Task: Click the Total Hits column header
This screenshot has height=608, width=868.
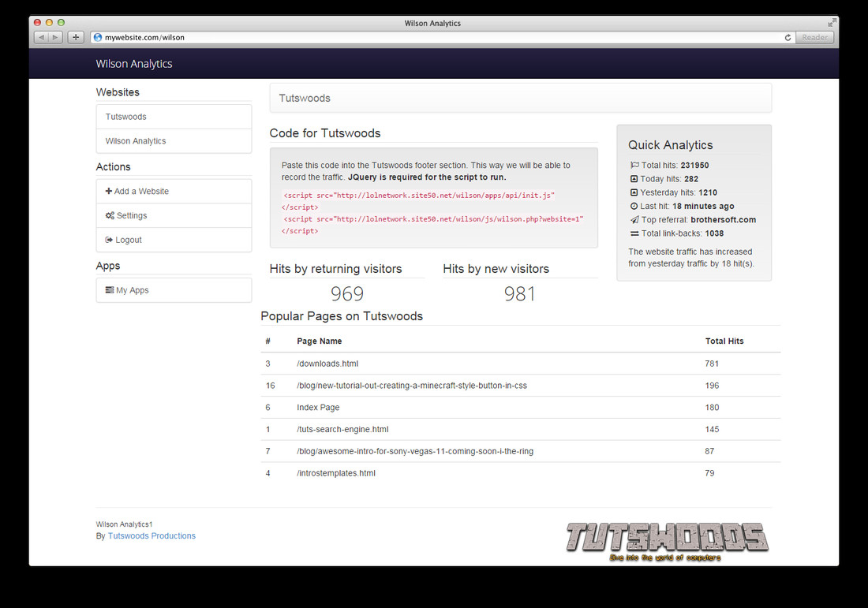Action: tap(724, 341)
